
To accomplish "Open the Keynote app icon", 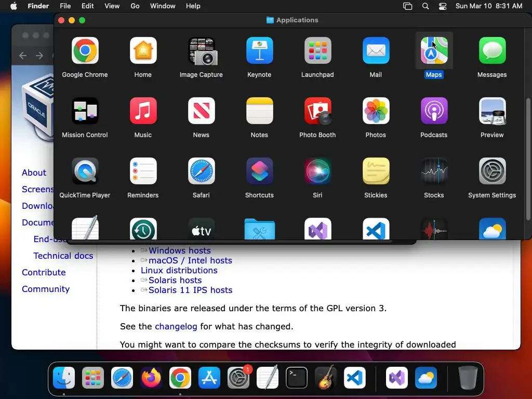I will point(260,51).
